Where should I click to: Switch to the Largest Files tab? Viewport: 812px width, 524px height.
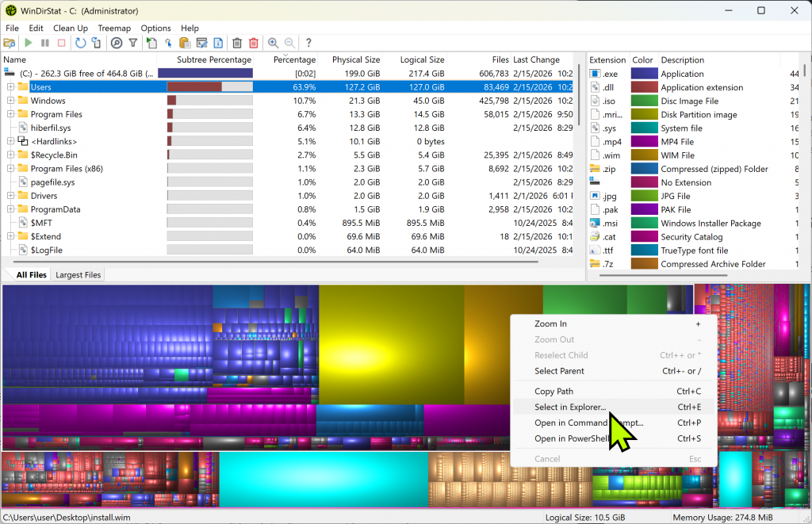pyautogui.click(x=77, y=274)
